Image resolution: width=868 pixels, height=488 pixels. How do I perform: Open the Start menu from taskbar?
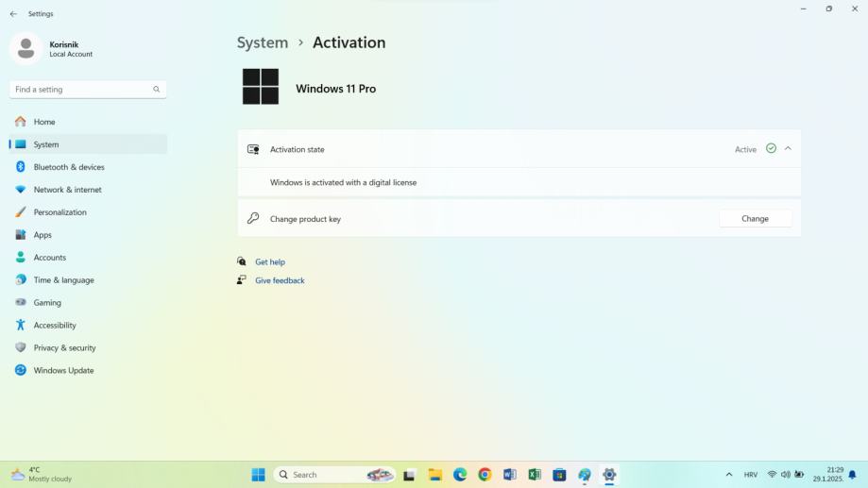(259, 475)
